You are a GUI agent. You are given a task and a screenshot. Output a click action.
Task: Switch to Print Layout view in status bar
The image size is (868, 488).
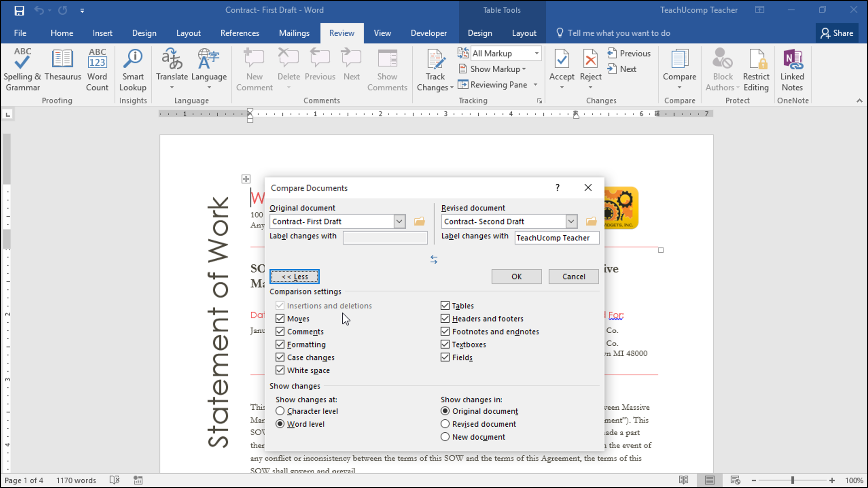710,480
